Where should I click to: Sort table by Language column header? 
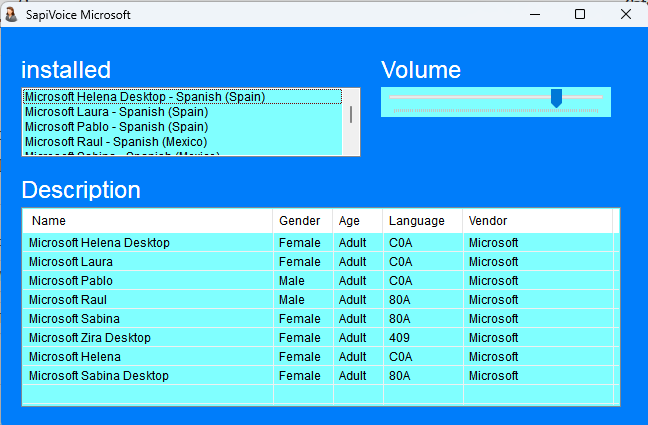click(423, 221)
